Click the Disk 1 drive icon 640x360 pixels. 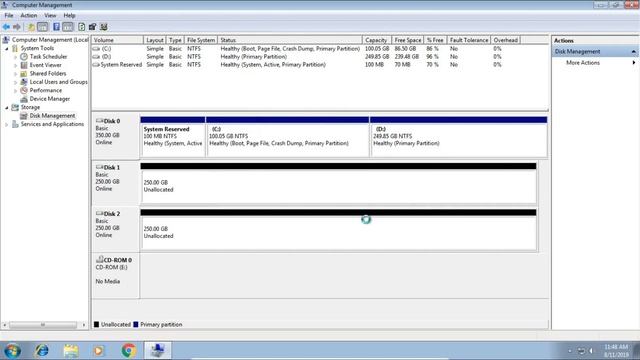pyautogui.click(x=99, y=167)
